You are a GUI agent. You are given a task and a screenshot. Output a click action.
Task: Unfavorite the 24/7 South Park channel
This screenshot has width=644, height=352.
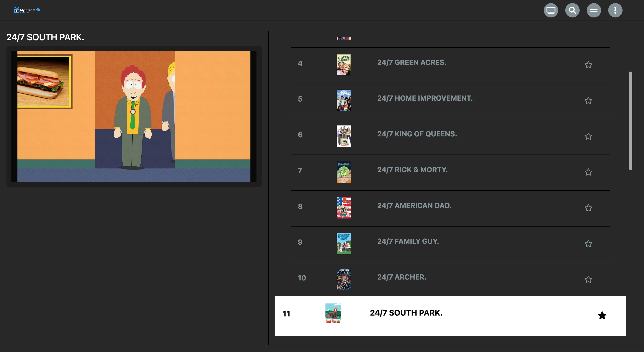pos(602,315)
